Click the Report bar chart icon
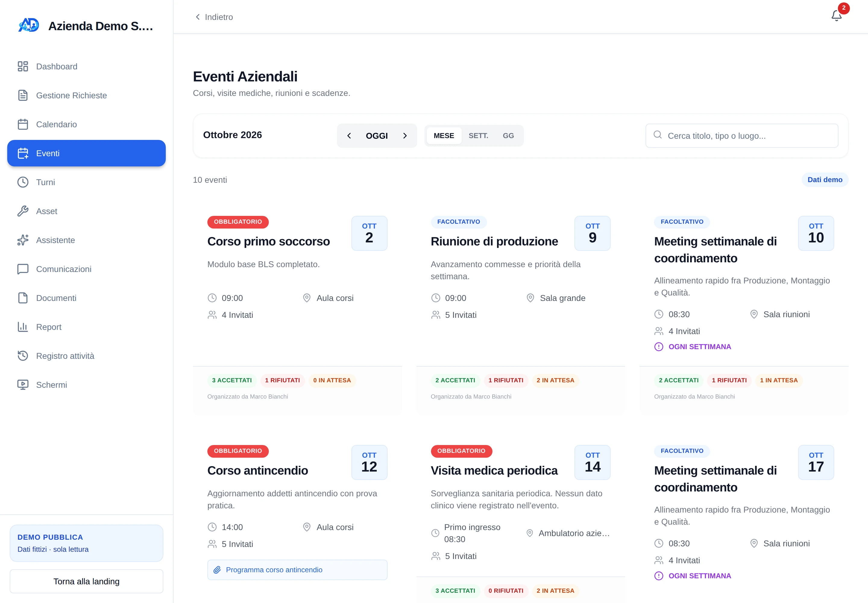The width and height of the screenshot is (868, 603). pyautogui.click(x=23, y=327)
